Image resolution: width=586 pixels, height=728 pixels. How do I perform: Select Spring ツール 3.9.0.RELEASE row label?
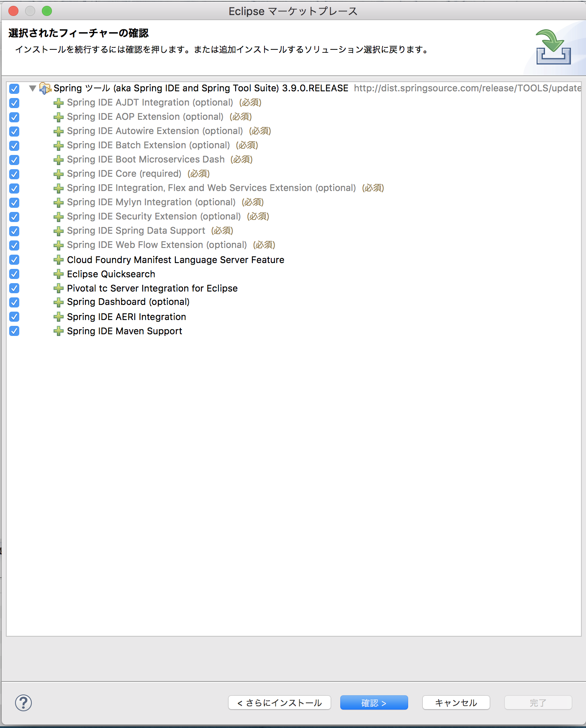click(x=201, y=88)
